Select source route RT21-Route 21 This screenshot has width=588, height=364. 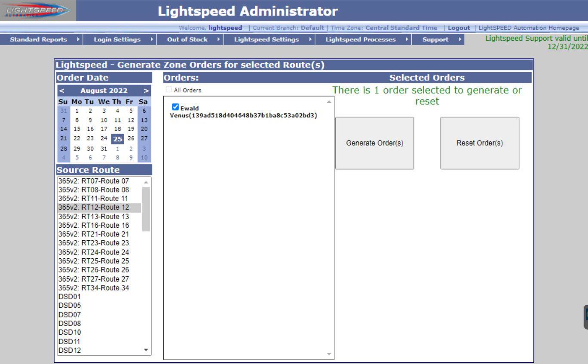coord(100,234)
